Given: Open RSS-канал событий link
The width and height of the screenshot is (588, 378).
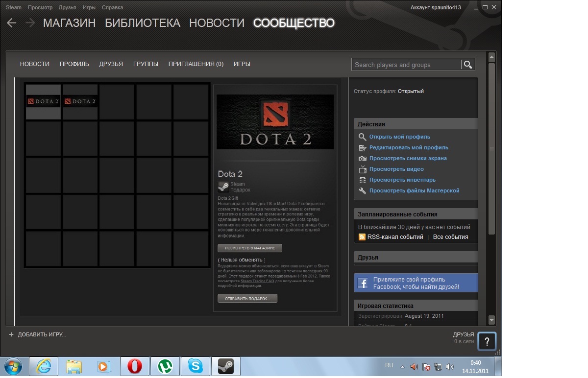Looking at the screenshot, I should (x=395, y=237).
